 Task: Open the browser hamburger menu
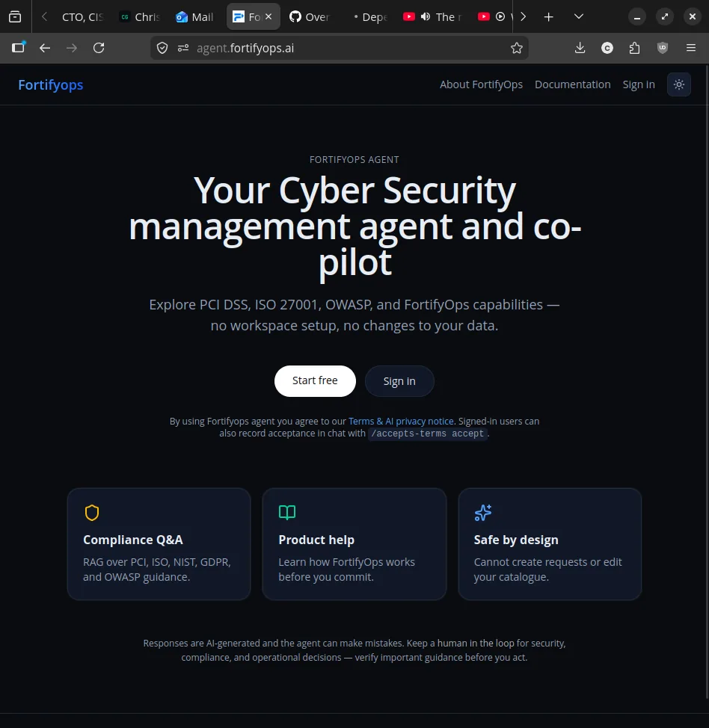[x=691, y=48]
